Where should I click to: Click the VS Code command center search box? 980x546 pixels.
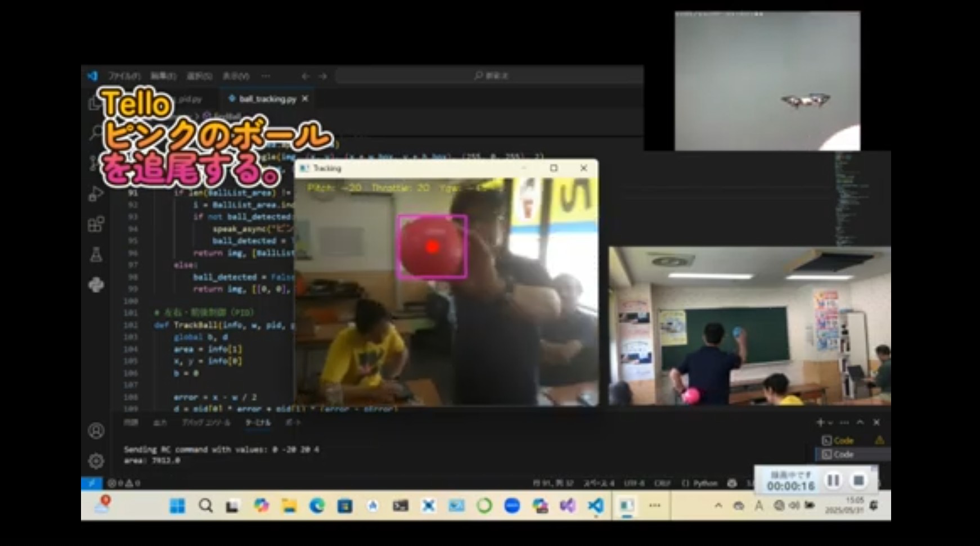489,75
